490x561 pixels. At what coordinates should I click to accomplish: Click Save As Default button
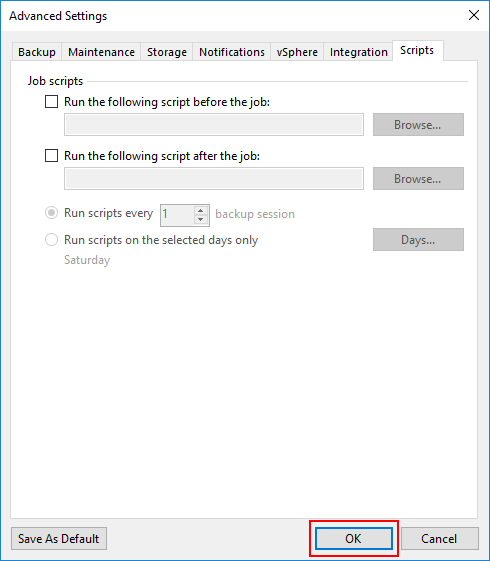coord(59,538)
